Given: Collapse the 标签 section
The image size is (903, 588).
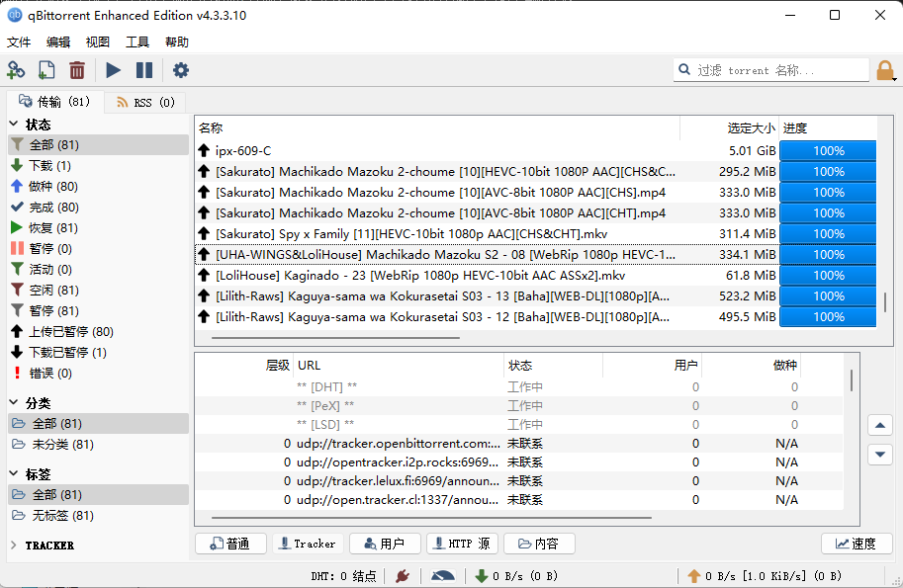Looking at the screenshot, I should pos(14,473).
